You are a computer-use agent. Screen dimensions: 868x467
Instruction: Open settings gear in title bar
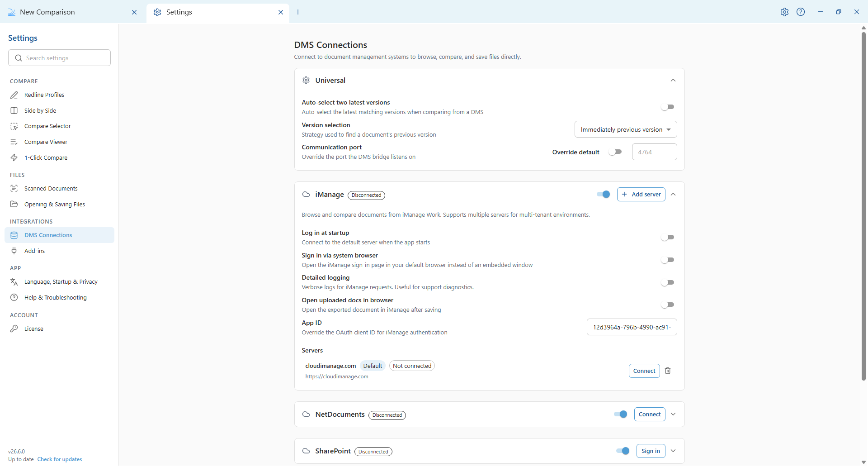click(x=784, y=12)
